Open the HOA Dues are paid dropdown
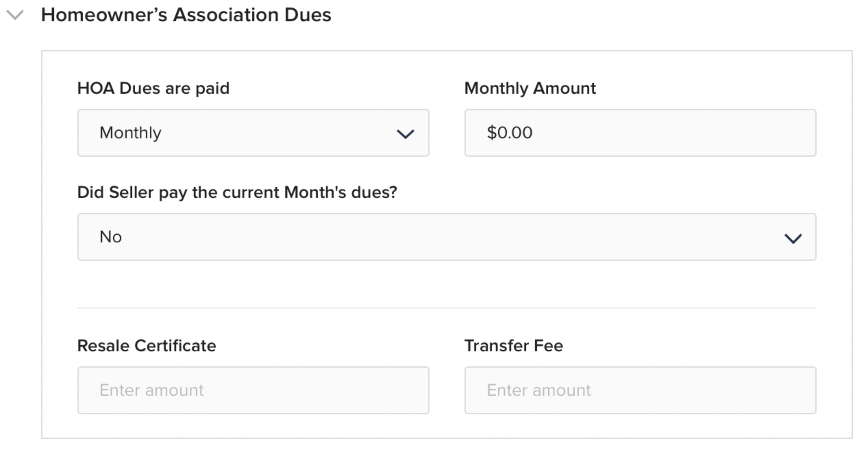The width and height of the screenshot is (868, 454). point(253,133)
